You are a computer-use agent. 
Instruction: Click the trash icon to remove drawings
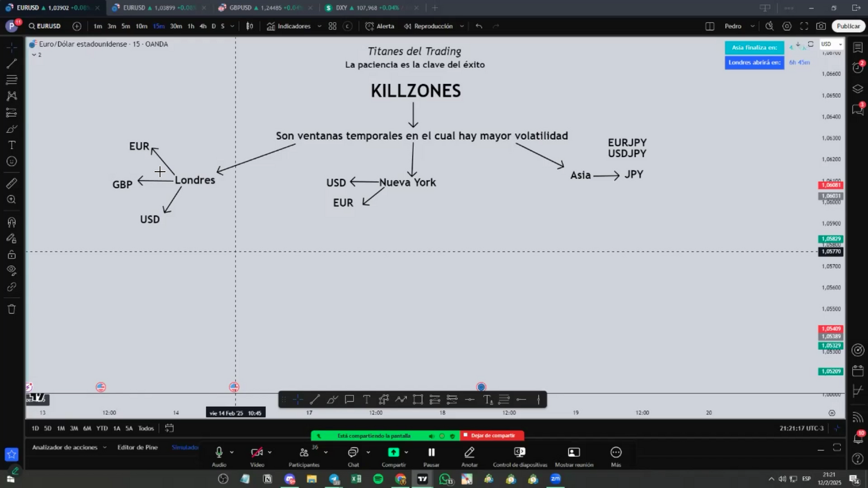click(11, 309)
